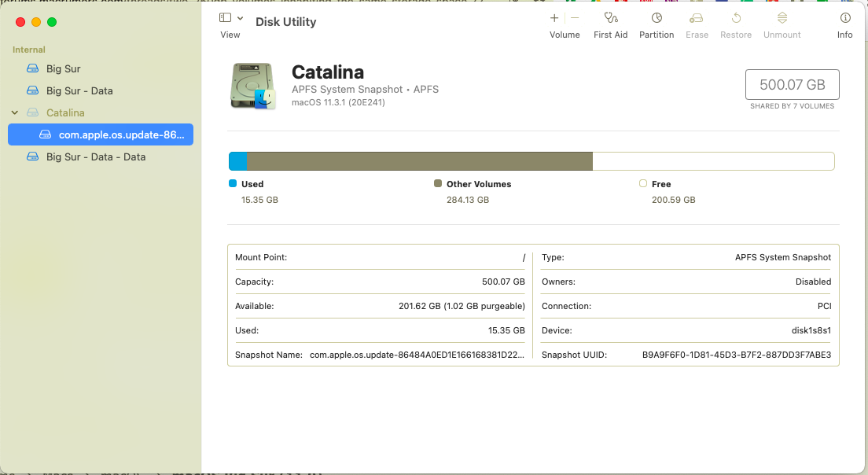Click the blue Used segment of usage bar
This screenshot has height=475, width=868.
pyautogui.click(x=238, y=161)
